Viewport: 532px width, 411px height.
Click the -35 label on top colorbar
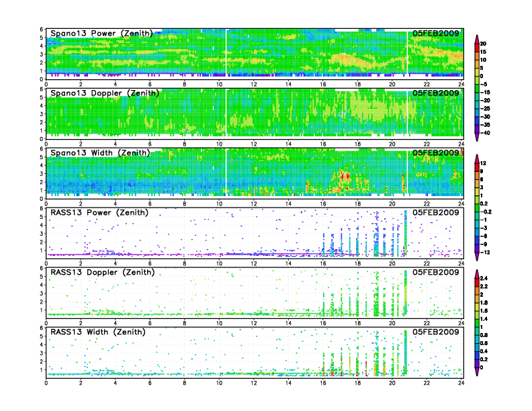pyautogui.click(x=485, y=125)
